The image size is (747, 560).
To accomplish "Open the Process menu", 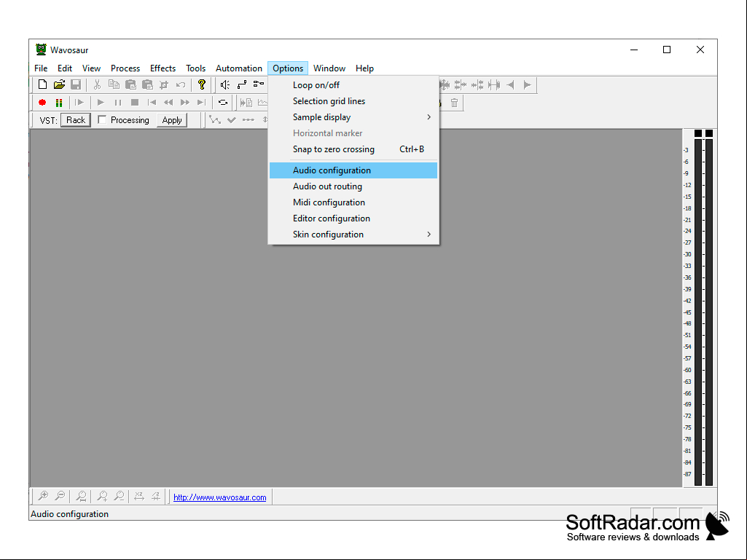I will (x=125, y=68).
